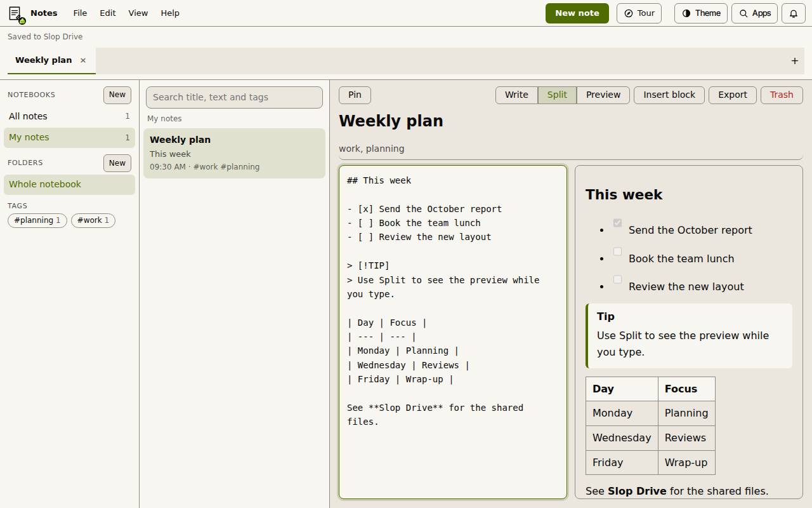Open the Insert block menu

tap(669, 95)
